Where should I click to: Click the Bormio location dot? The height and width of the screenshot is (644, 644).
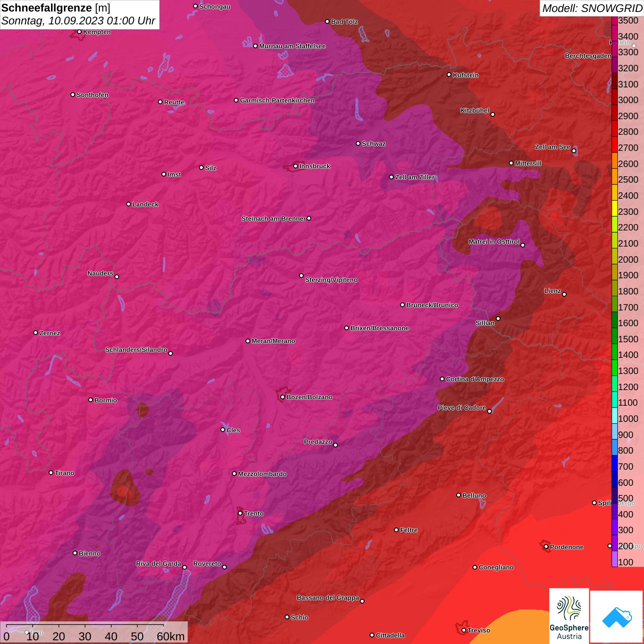point(91,400)
